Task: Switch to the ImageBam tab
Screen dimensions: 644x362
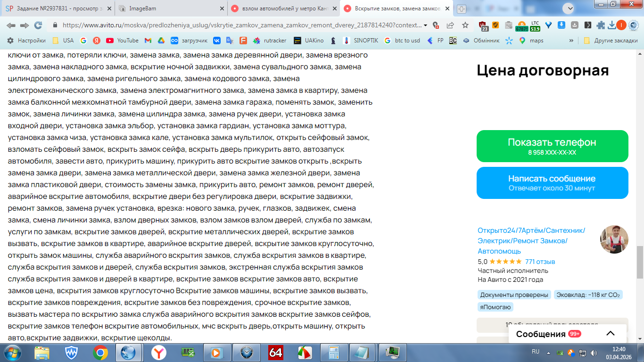Action: [x=170, y=8]
